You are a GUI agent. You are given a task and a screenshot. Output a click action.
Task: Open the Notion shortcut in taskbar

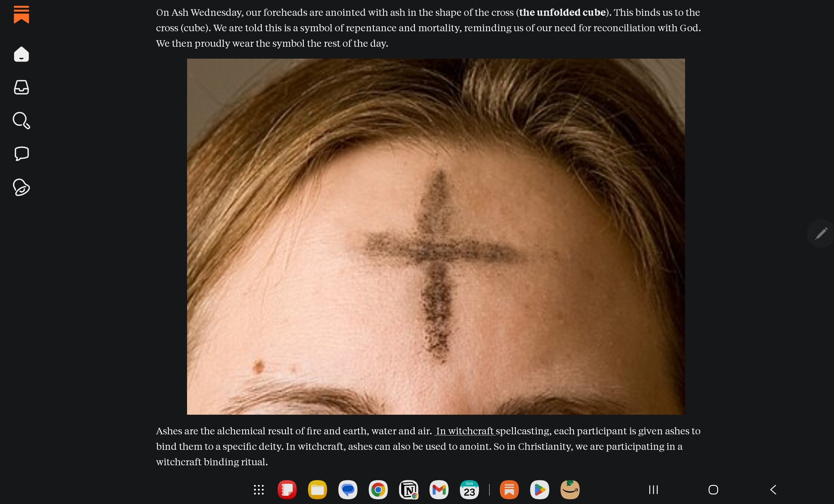409,489
